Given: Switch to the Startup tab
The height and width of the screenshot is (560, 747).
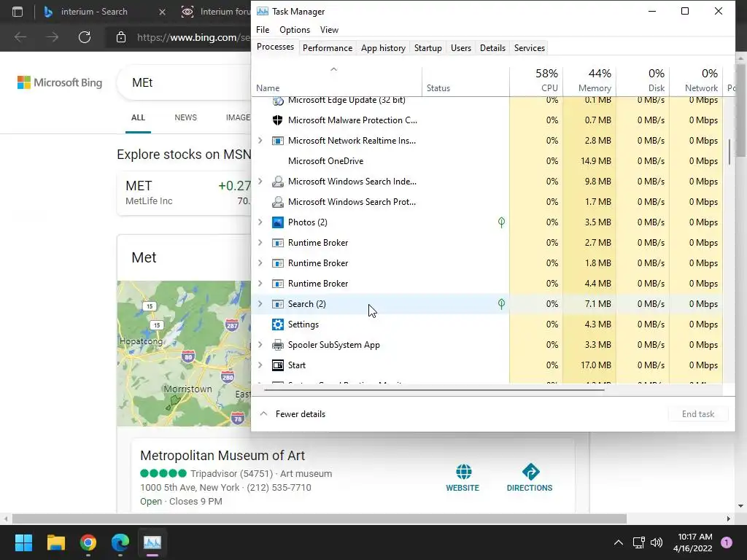Looking at the screenshot, I should pos(427,48).
